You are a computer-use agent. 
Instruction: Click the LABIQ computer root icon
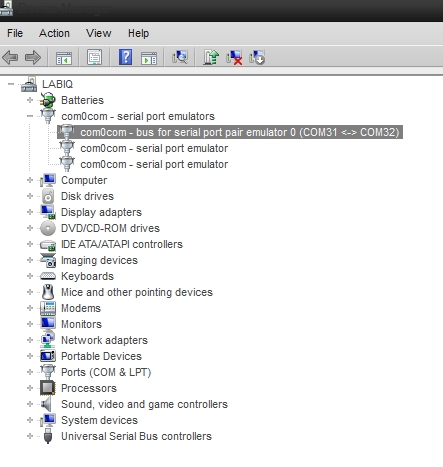click(29, 84)
